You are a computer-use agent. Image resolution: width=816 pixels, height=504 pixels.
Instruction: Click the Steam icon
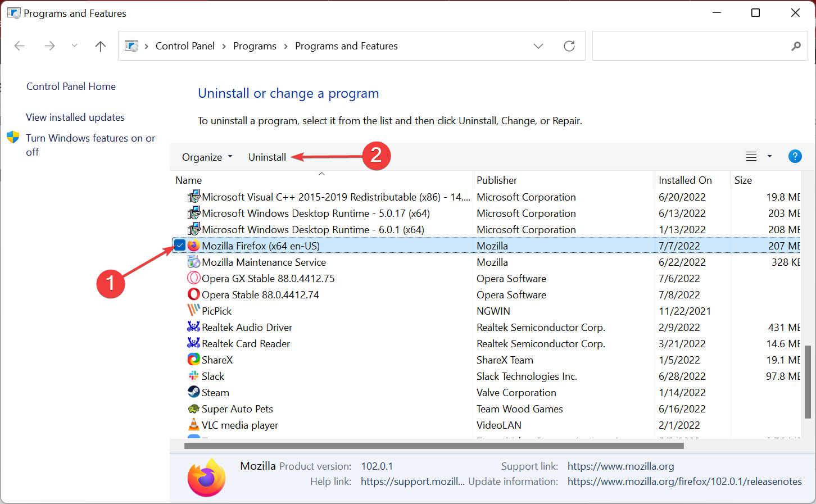[x=194, y=392]
